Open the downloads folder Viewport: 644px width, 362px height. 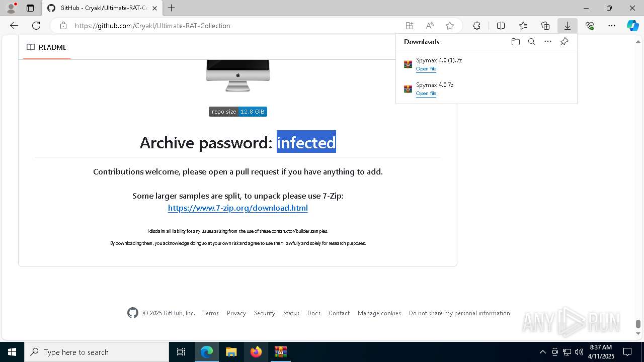515,42
